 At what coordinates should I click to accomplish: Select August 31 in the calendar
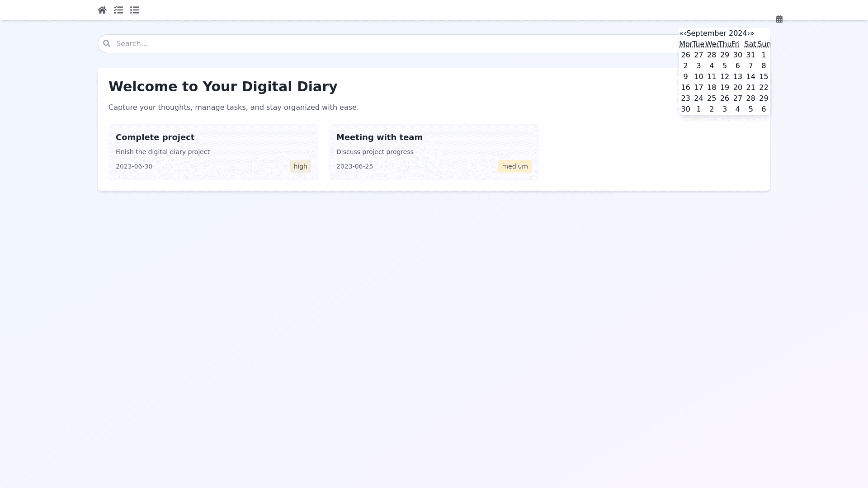pyautogui.click(x=750, y=55)
